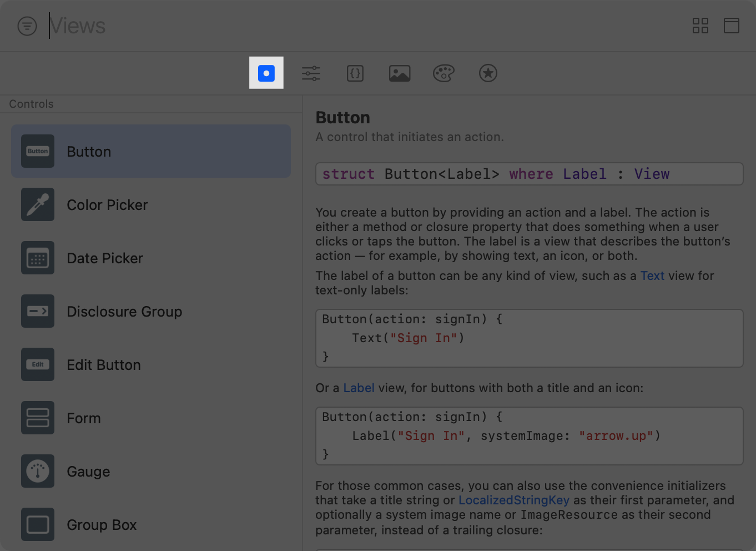Viewport: 756px width, 551px height.
Task: Select the Views library tab icon
Action: click(x=266, y=73)
